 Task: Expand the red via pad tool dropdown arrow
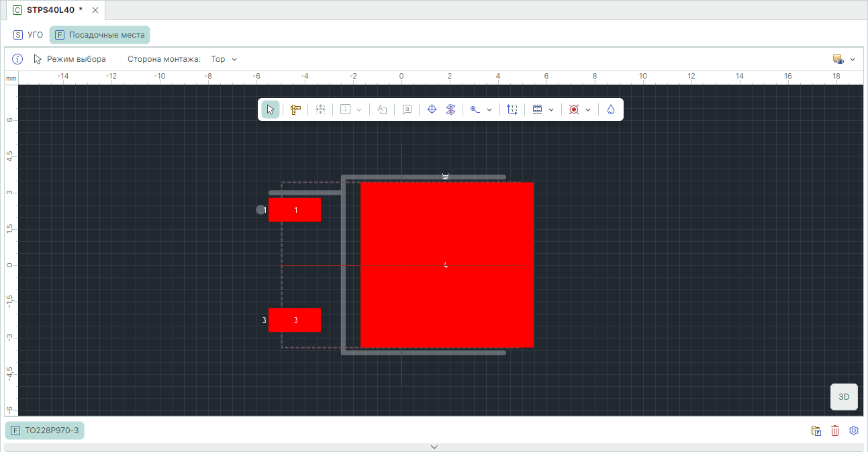point(588,109)
